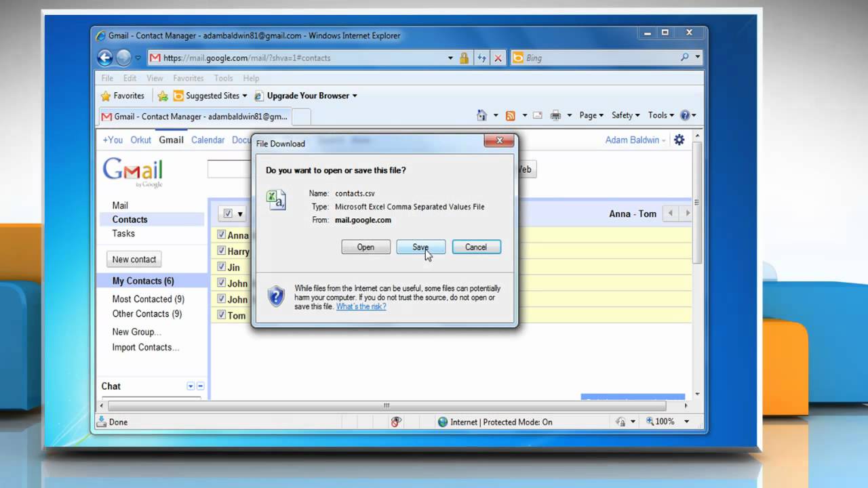Uncheck the Harry contact checkbox
The height and width of the screenshot is (488, 868).
click(x=221, y=251)
